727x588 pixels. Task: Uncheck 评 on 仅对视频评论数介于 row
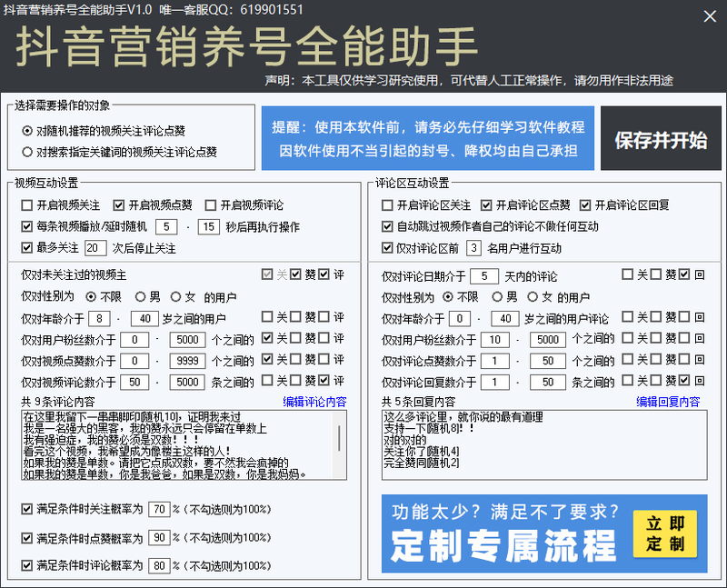pyautogui.click(x=324, y=380)
